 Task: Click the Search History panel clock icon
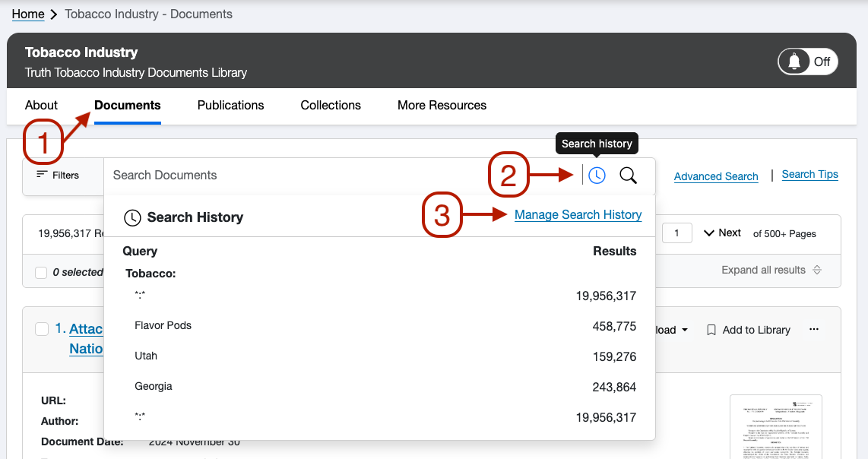coord(132,217)
